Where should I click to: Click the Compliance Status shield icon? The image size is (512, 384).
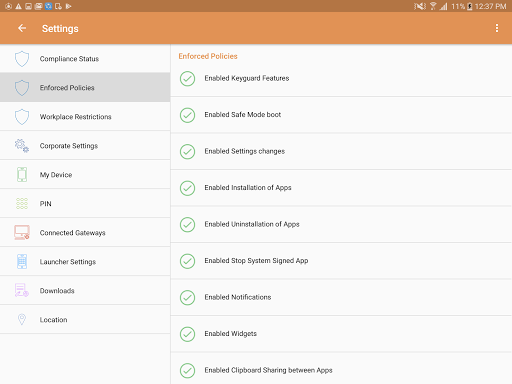[22, 59]
